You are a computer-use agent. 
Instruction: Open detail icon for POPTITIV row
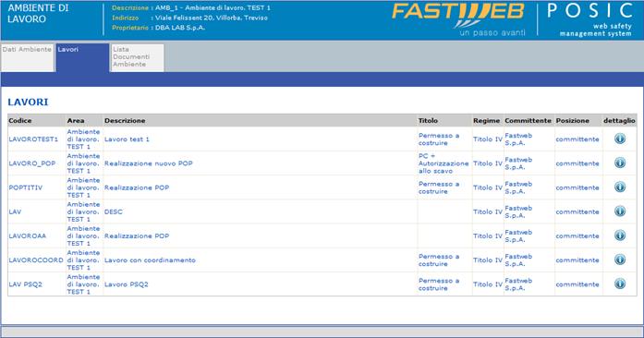(620, 187)
